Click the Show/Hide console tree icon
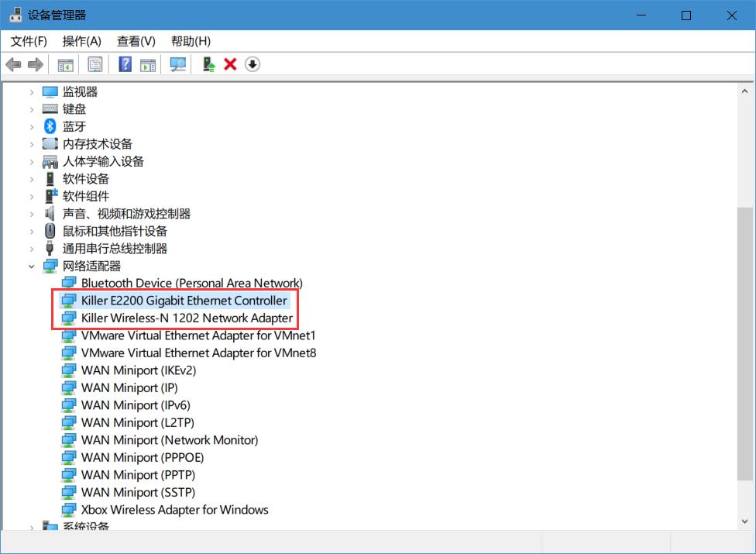 (66, 64)
